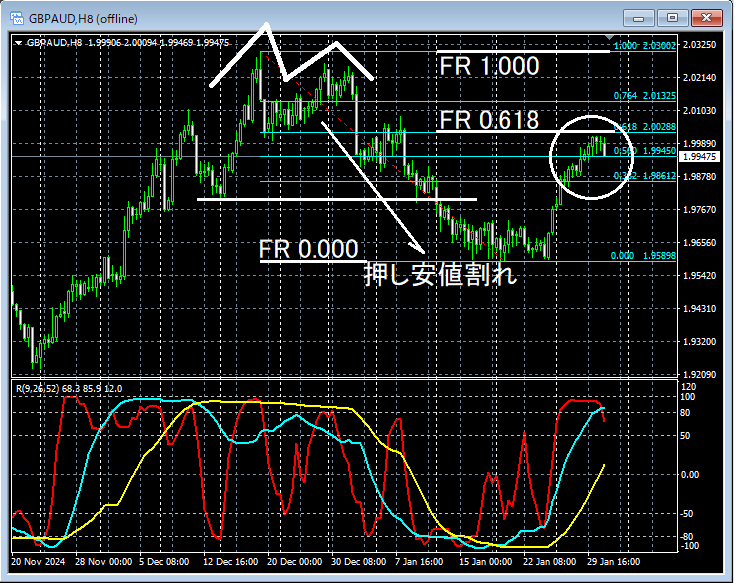The image size is (735, 583).
Task: Click the time axis label 30 Dec 08:00
Action: [359, 561]
